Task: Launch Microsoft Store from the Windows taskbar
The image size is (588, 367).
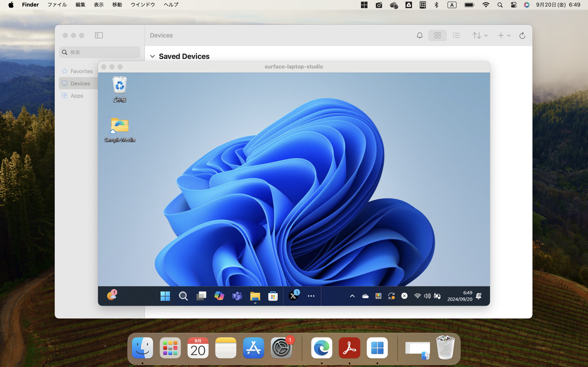Action: (273, 296)
